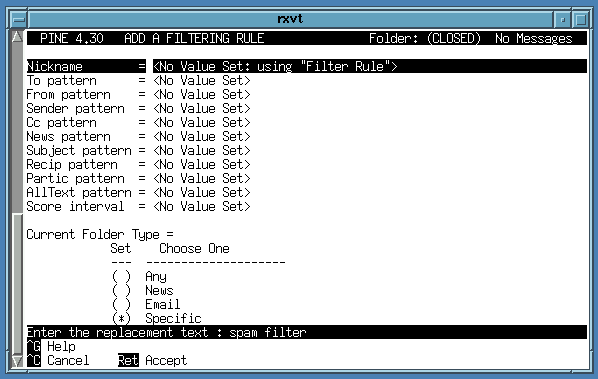Click the Nickname row value

coord(370,66)
